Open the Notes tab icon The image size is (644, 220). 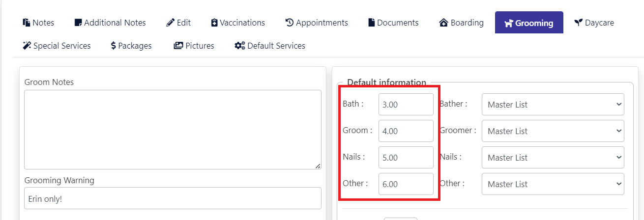pos(27,23)
